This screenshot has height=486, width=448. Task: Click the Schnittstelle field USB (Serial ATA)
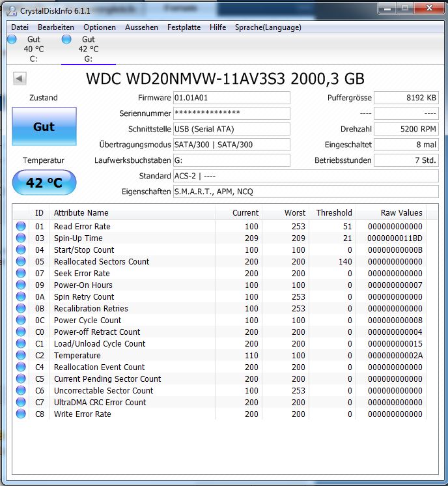pos(231,129)
